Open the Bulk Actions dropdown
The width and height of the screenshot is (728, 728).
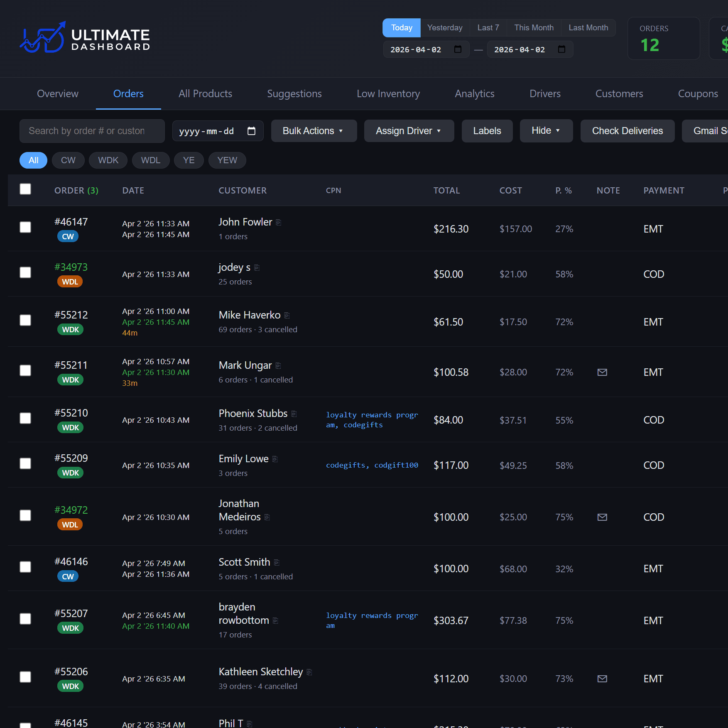click(x=314, y=131)
